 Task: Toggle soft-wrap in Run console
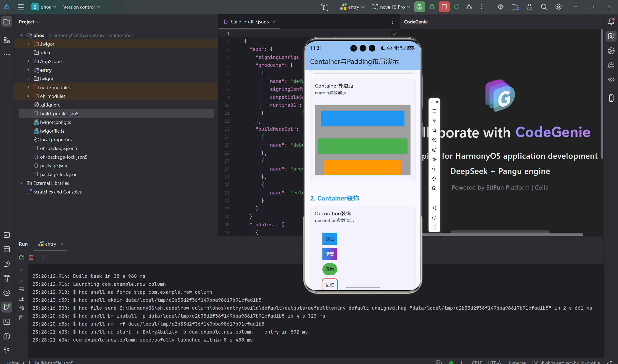(x=21, y=289)
